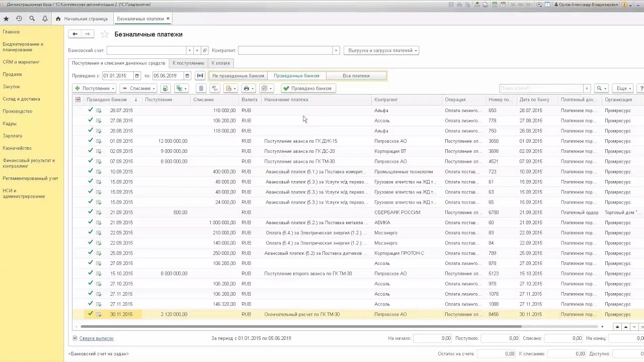This screenshot has width=644, height=362.
Task: Open the attached files dropdown
Action: click(x=231, y=88)
